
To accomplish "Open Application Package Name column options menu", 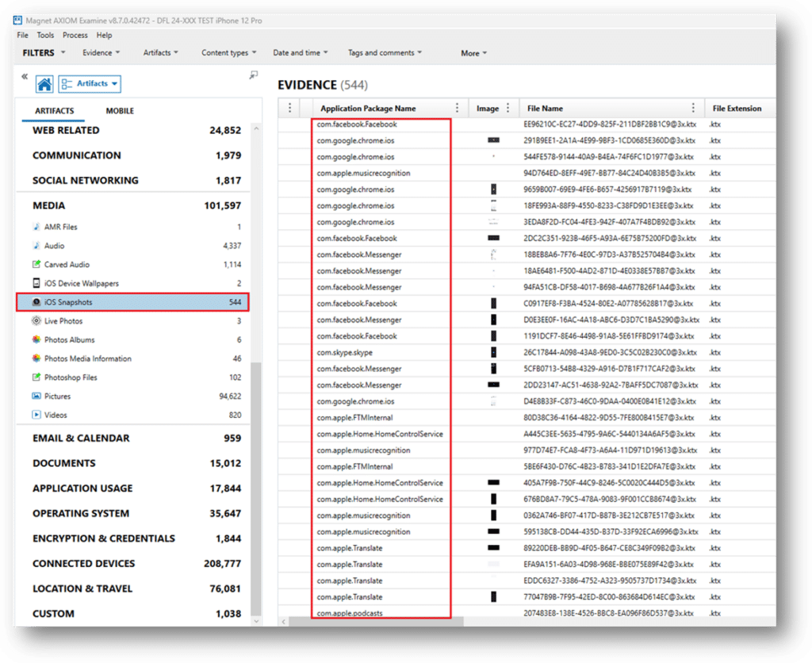I will point(457,108).
